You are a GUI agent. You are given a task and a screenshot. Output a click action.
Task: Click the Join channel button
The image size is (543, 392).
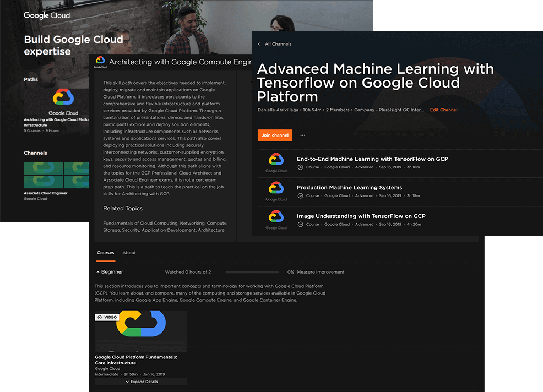275,135
